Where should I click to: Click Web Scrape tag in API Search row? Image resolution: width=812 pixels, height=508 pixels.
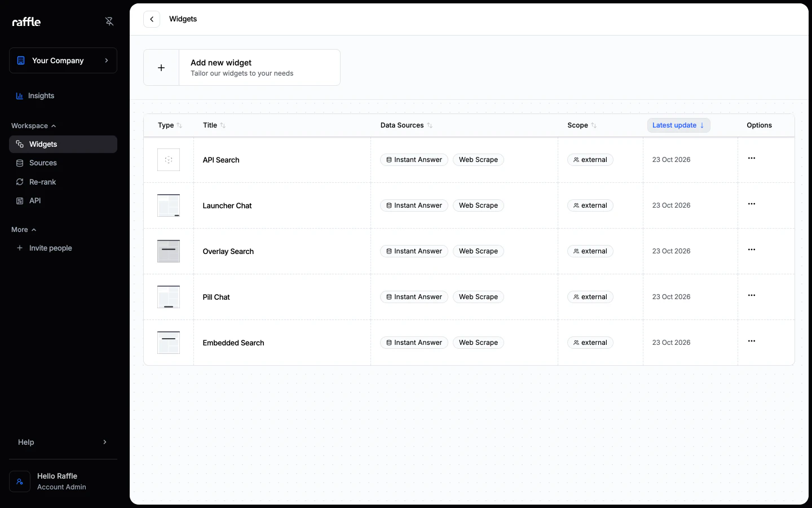point(478,160)
